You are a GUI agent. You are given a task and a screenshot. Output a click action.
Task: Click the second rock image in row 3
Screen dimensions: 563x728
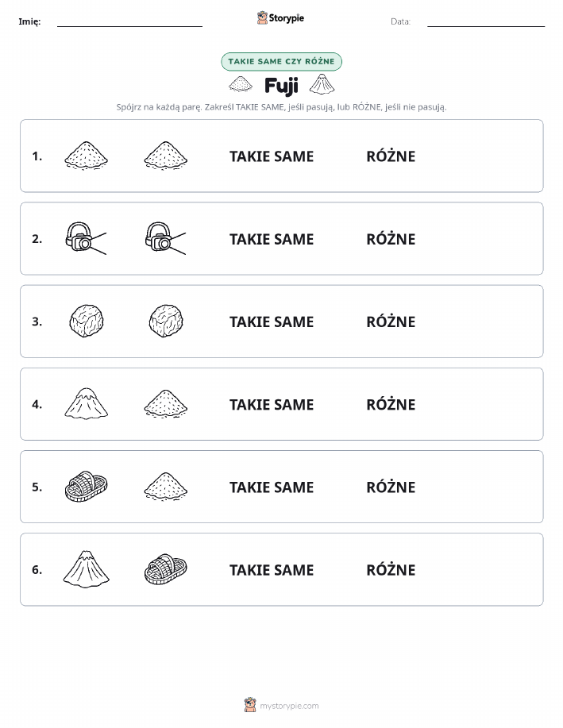[166, 321]
